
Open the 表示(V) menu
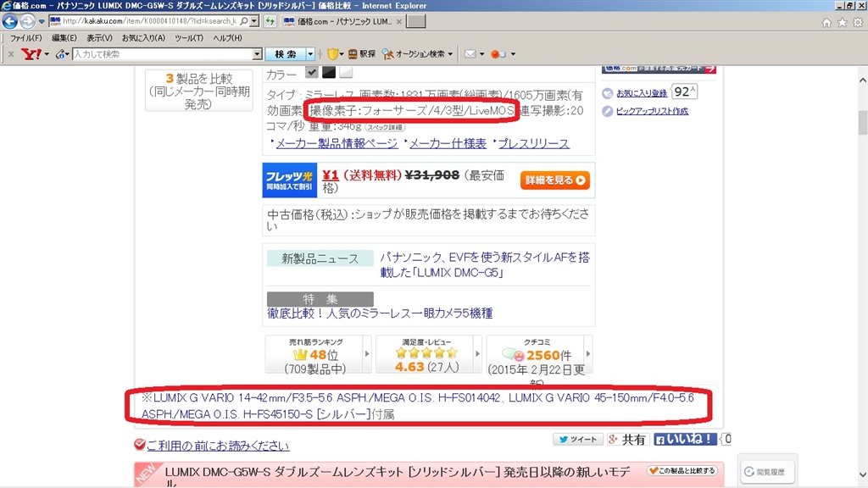point(99,37)
